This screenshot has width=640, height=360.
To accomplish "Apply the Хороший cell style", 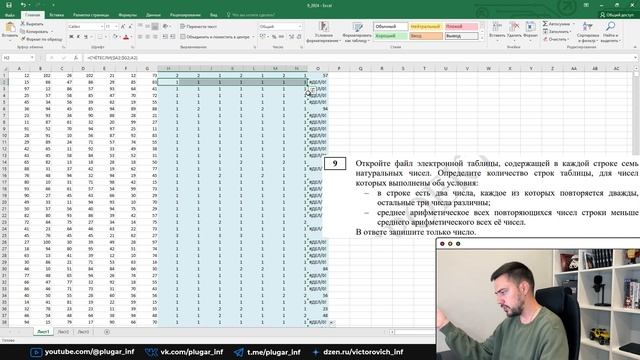I will point(390,36).
